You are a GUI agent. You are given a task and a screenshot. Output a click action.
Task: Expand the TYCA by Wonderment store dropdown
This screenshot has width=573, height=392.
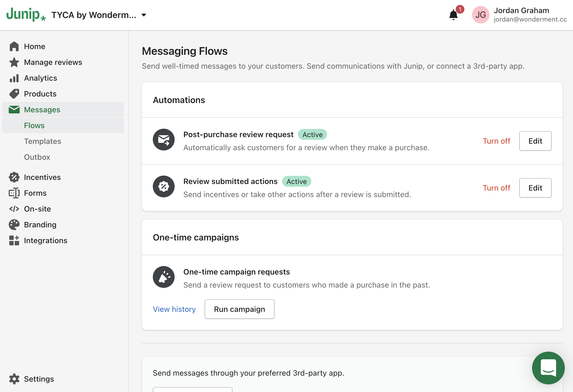[99, 15]
